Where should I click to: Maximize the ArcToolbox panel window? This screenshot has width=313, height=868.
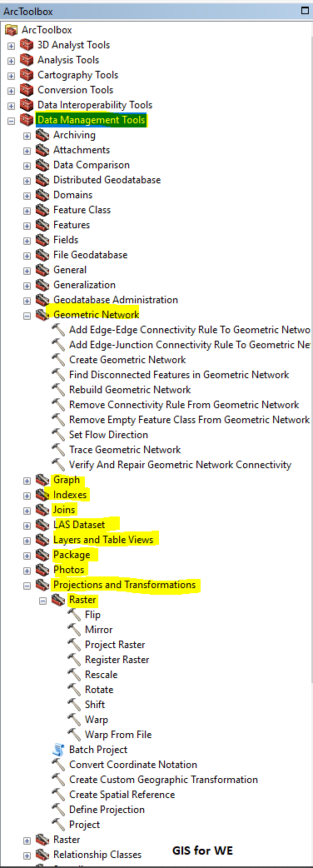tap(305, 10)
